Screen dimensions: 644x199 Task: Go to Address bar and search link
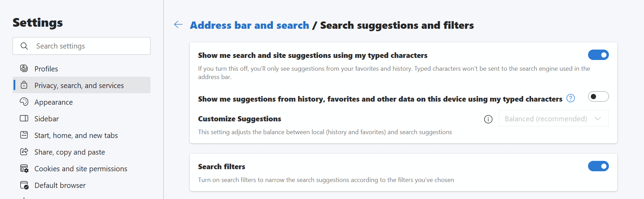(x=250, y=25)
